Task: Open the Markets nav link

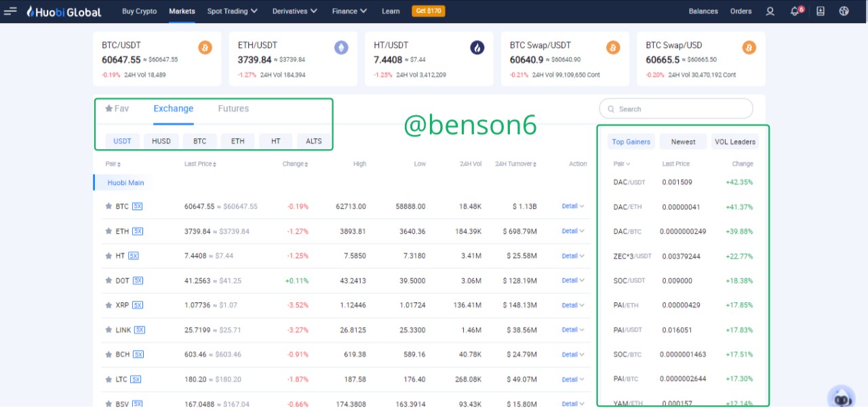Action: coord(182,12)
